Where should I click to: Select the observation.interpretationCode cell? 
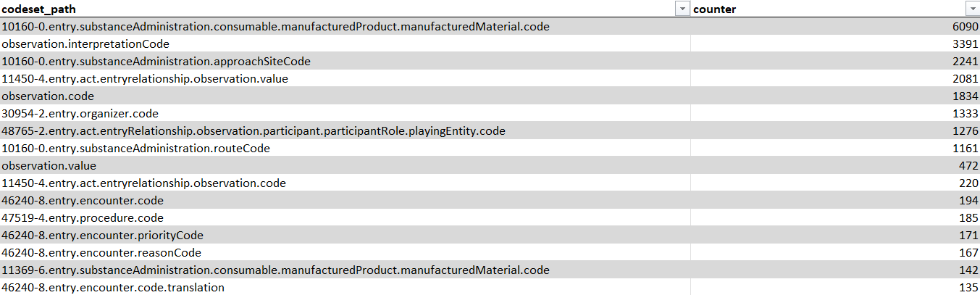tap(345, 43)
